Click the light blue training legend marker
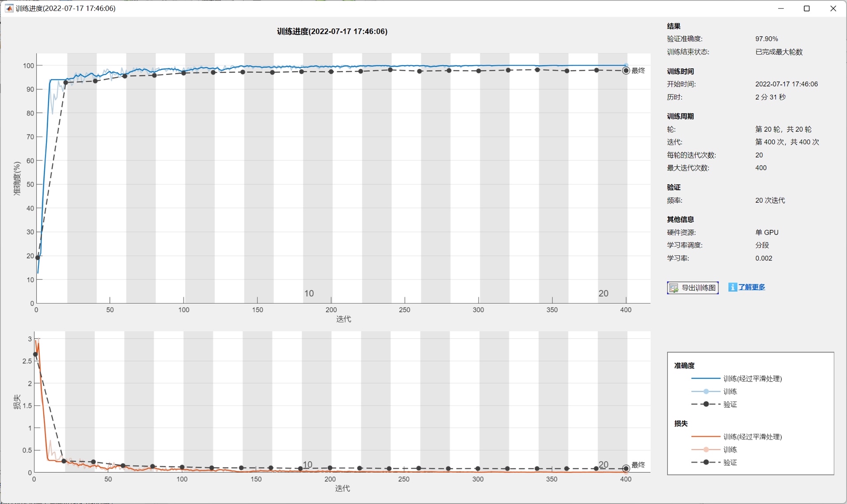The image size is (847, 504). pos(706,392)
